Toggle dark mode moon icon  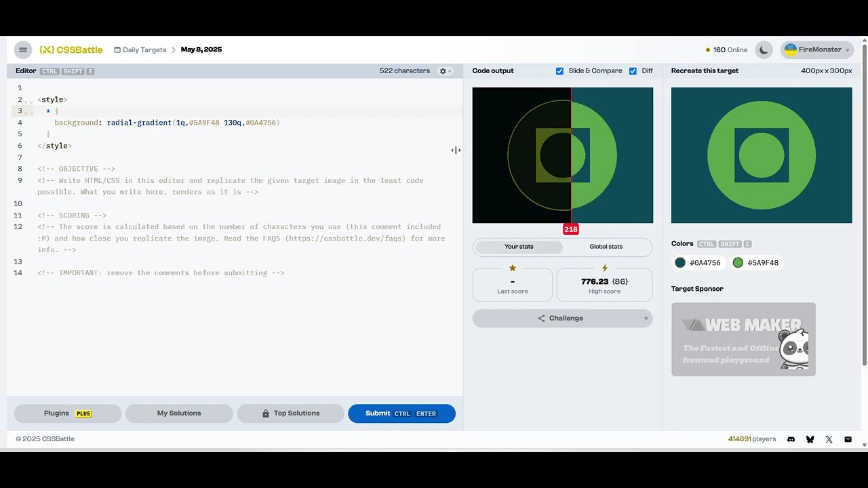pyautogui.click(x=764, y=49)
